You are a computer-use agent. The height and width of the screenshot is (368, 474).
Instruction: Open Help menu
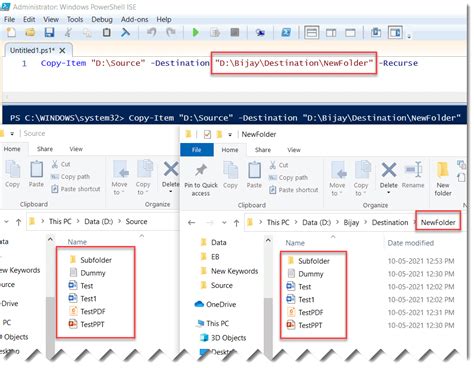coord(164,19)
